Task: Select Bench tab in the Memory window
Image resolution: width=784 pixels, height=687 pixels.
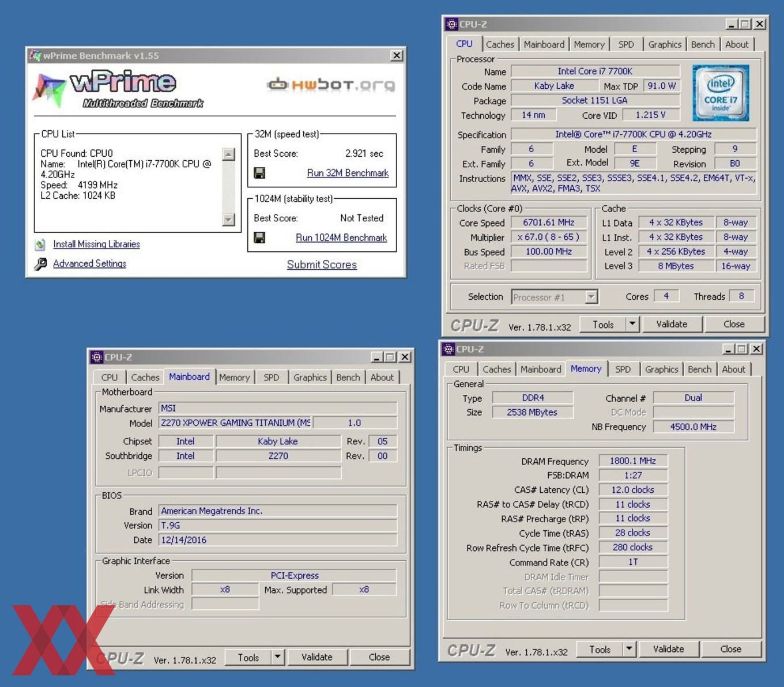Action: 700,369
